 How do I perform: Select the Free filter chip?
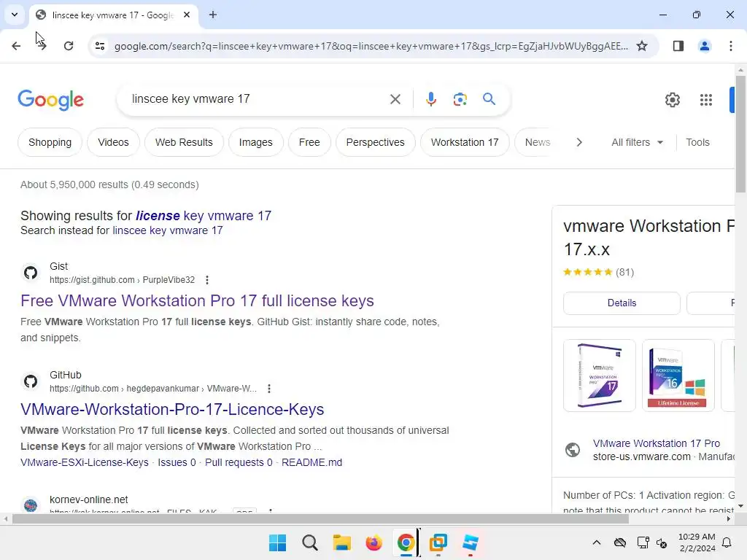309,142
